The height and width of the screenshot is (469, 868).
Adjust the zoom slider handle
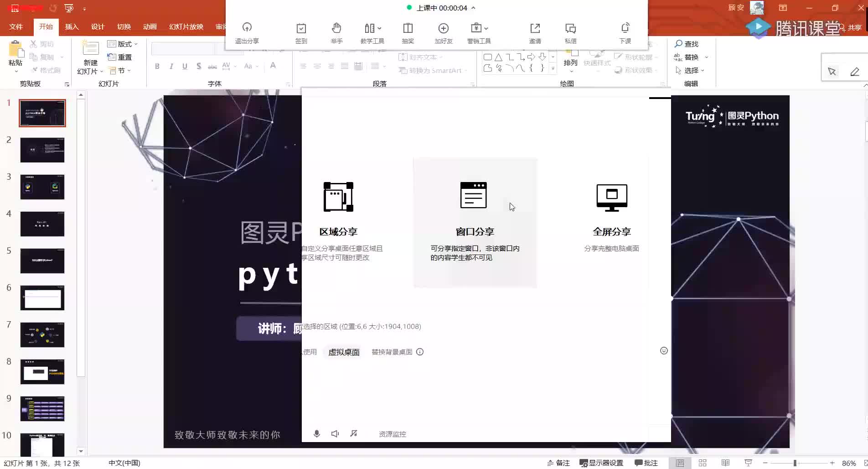(795, 463)
